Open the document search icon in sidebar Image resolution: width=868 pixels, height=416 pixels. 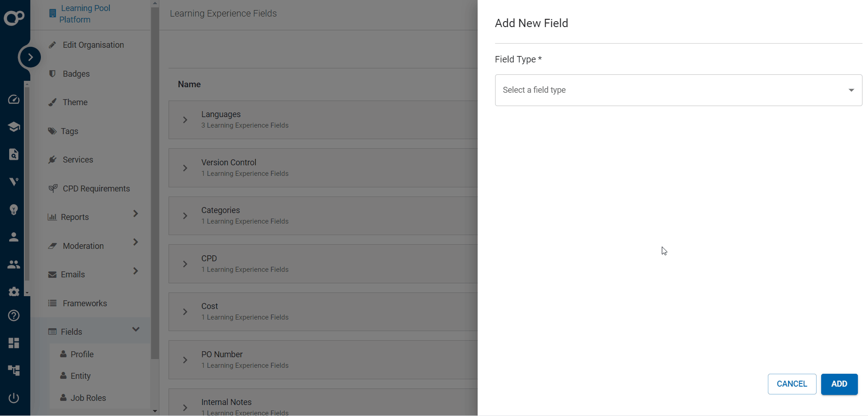(x=14, y=154)
